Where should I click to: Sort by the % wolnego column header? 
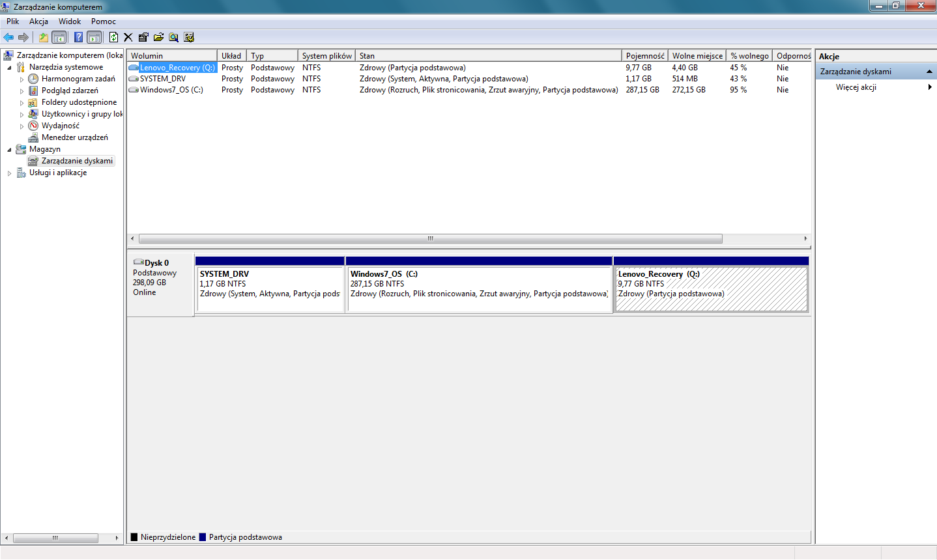tap(749, 56)
